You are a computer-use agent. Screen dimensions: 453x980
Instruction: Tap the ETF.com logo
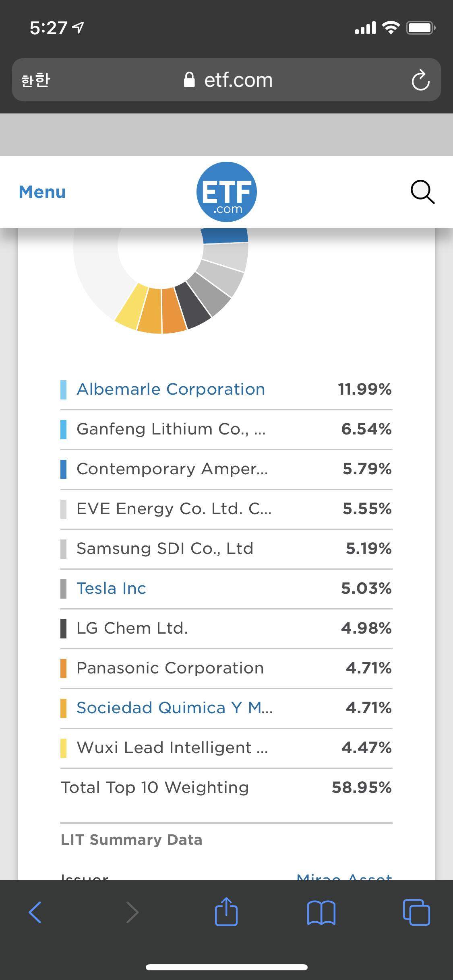(x=227, y=192)
